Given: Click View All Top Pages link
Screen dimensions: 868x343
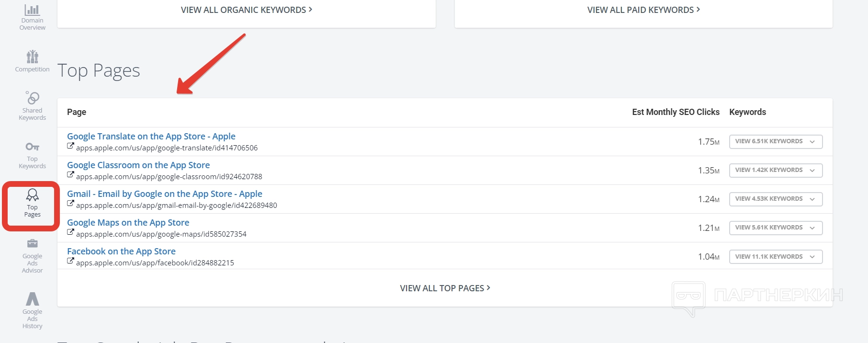Looking at the screenshot, I should tap(445, 288).
